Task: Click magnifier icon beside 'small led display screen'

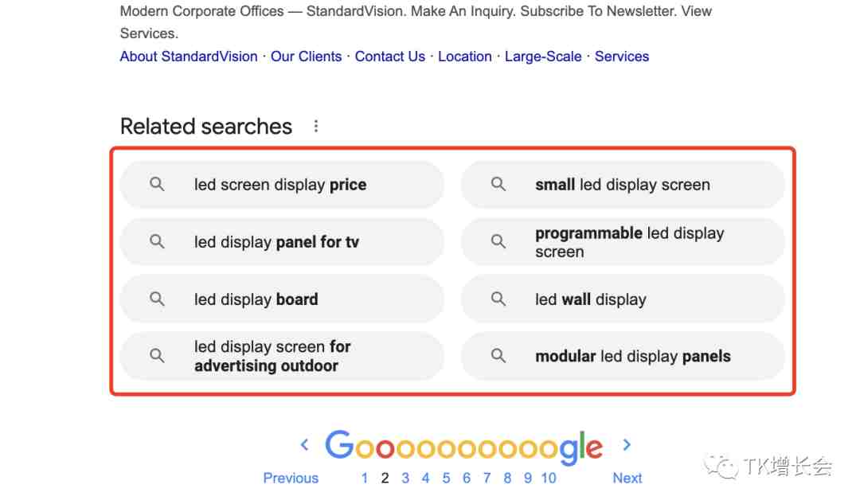Action: click(498, 185)
